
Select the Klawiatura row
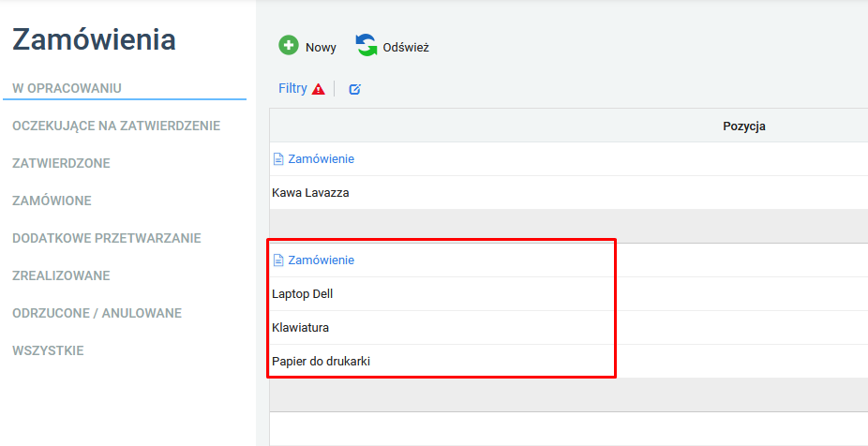(569, 328)
